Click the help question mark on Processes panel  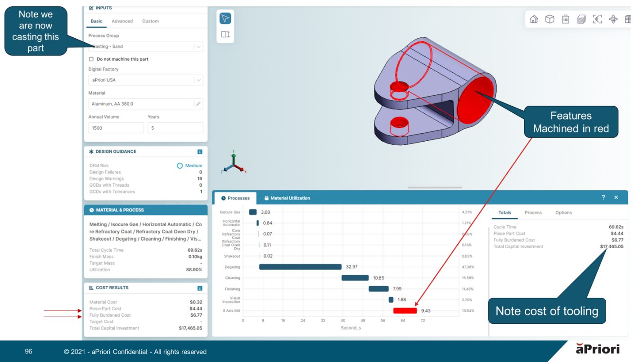coord(603,197)
